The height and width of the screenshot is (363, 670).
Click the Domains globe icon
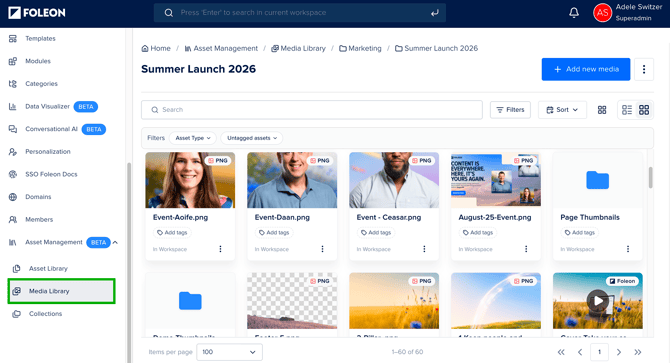point(13,197)
